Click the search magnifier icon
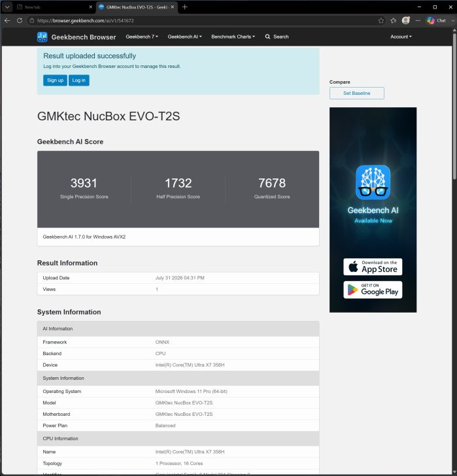 click(x=267, y=37)
